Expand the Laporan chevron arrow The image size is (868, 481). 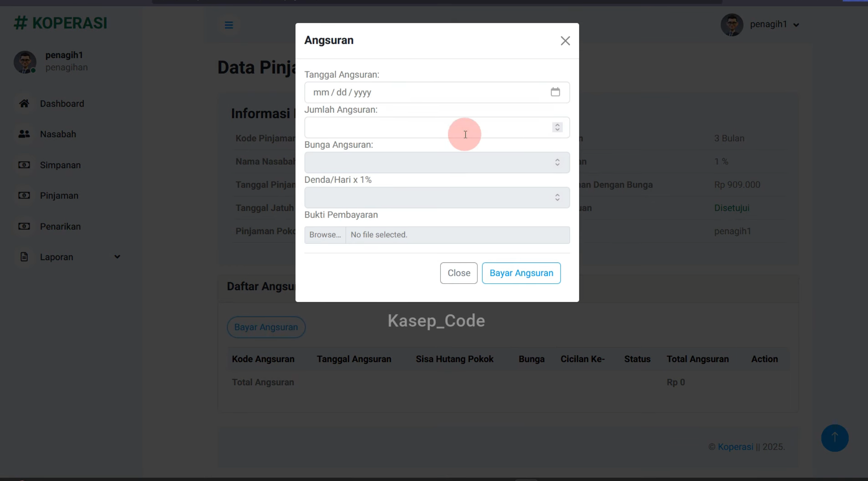tap(117, 257)
